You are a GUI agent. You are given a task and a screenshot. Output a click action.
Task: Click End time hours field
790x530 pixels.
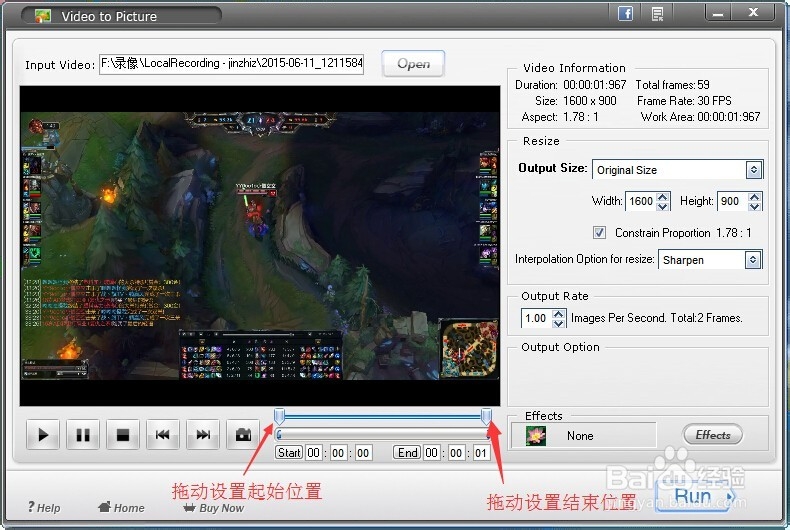pyautogui.click(x=431, y=452)
